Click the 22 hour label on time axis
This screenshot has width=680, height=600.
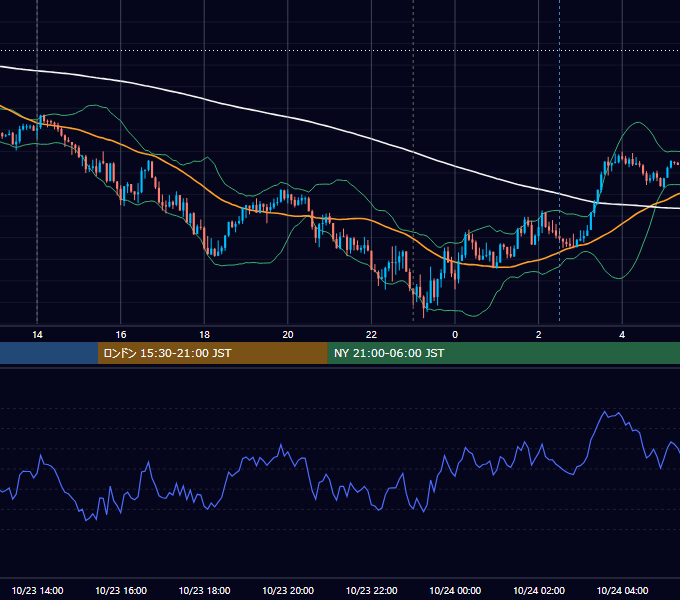371,335
